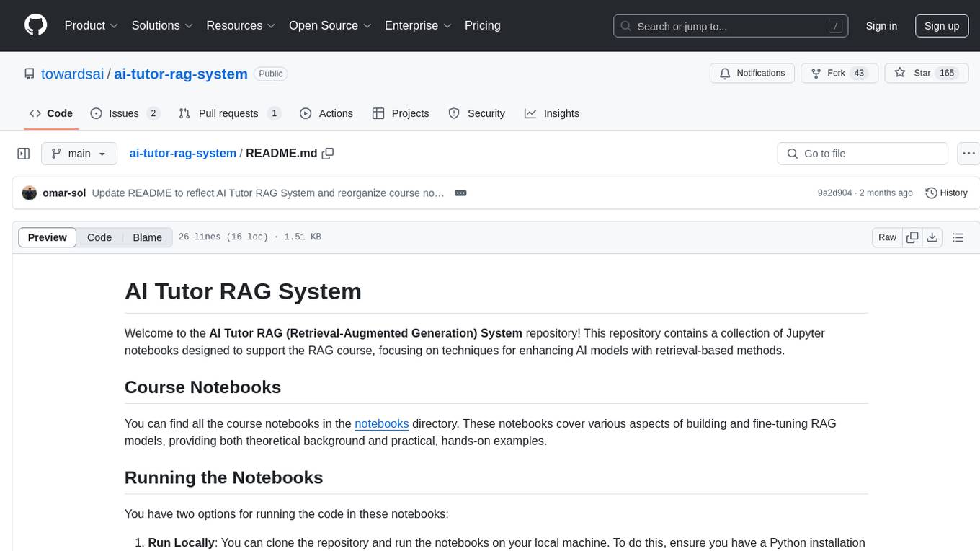Screen dimensions: 980x551
Task: Expand the commit message details ellipsis
Action: 460,193
